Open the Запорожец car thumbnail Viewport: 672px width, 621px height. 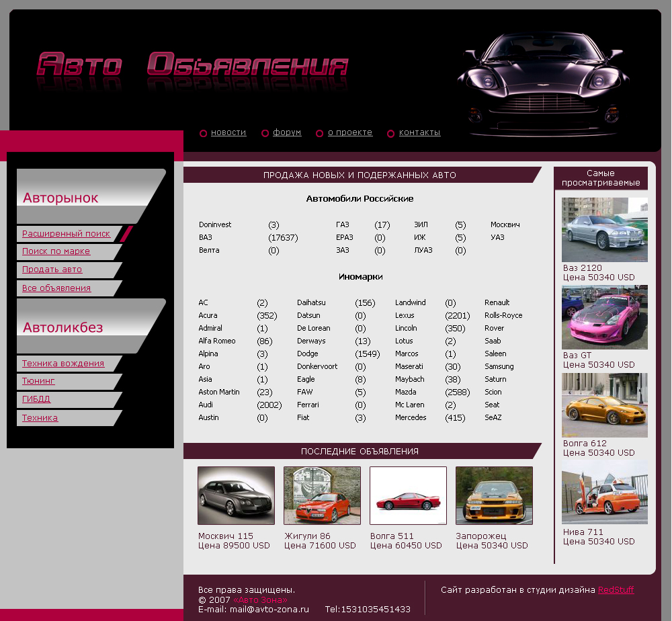click(x=494, y=495)
